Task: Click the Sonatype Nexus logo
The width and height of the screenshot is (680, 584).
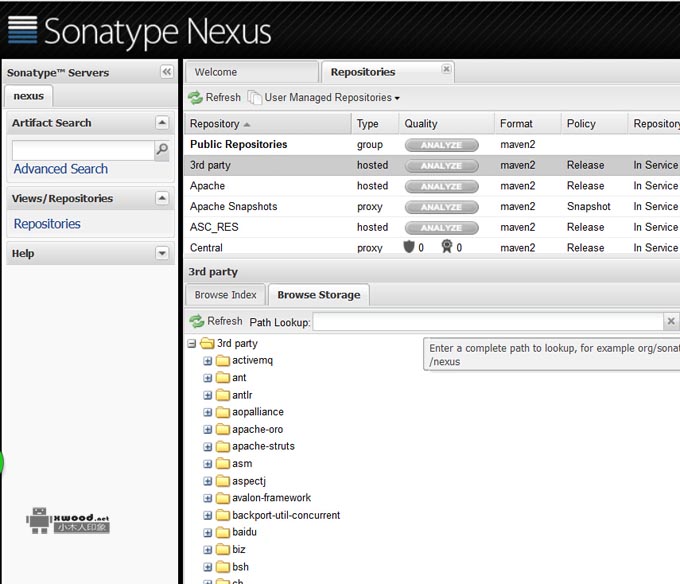Action: [140, 31]
